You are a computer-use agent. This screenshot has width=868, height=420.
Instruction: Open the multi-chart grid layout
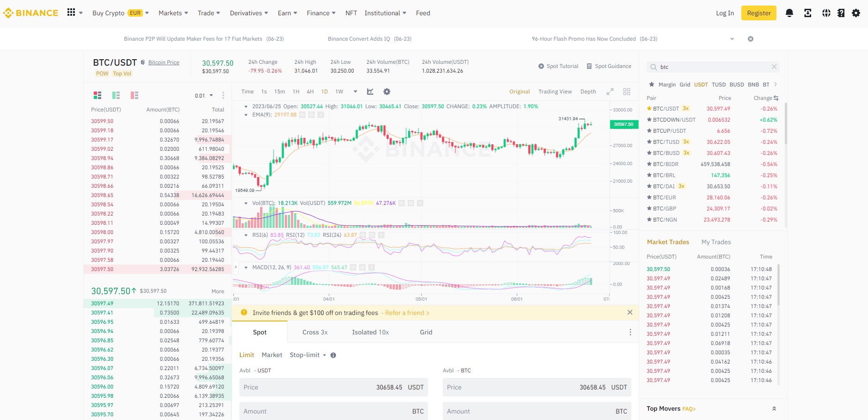(x=627, y=92)
